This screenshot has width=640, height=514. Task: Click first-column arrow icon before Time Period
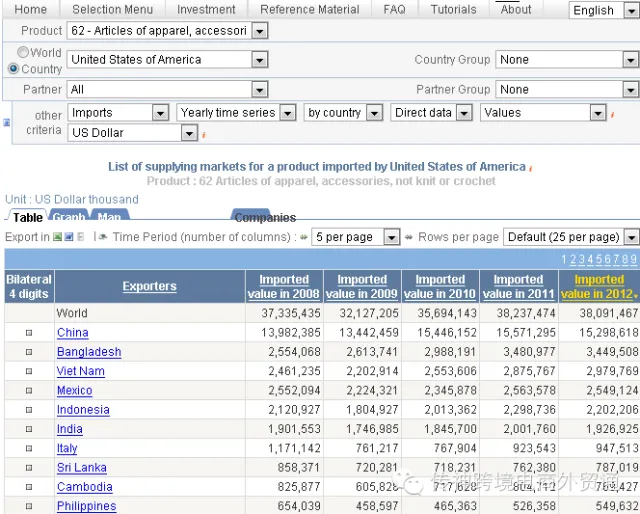101,237
